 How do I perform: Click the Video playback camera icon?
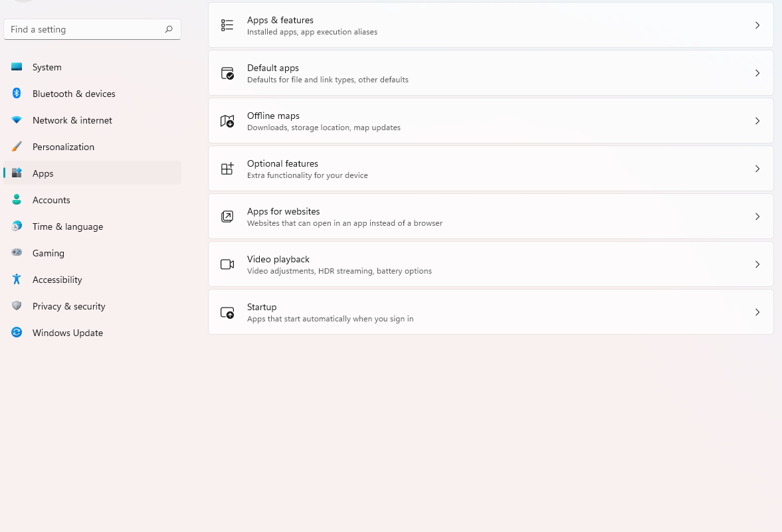pyautogui.click(x=227, y=264)
